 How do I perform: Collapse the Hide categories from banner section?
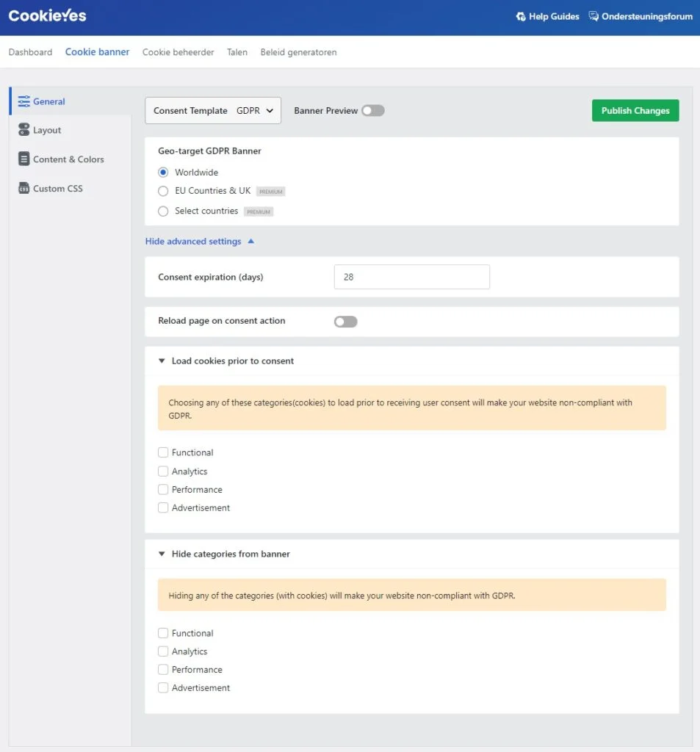162,554
